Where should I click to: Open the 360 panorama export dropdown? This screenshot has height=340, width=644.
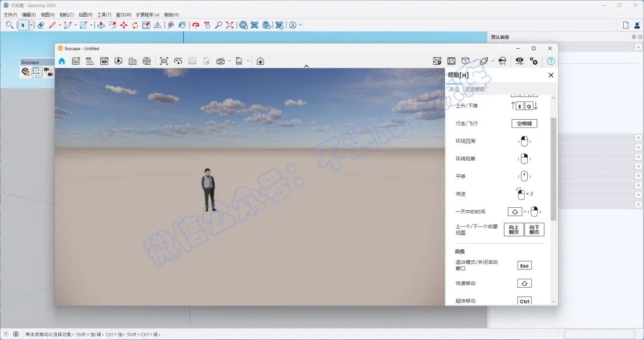coord(230,61)
